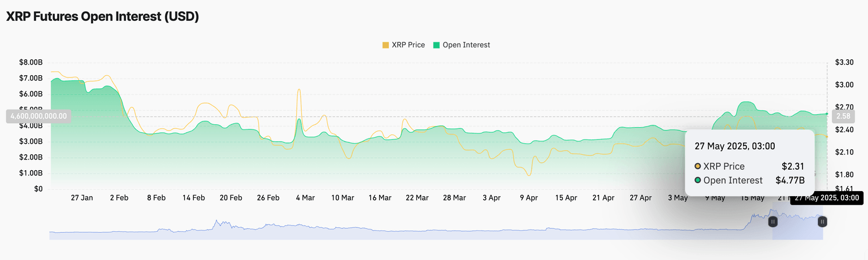Click the highlighted selected range in navigator
Image resolution: width=868 pixels, height=260 pixels.
pyautogui.click(x=798, y=228)
